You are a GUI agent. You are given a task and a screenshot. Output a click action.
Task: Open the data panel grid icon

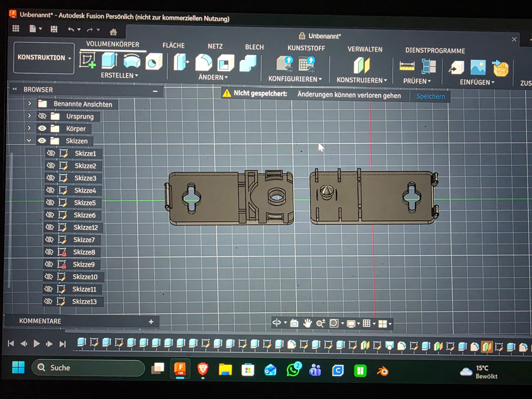[x=16, y=28]
